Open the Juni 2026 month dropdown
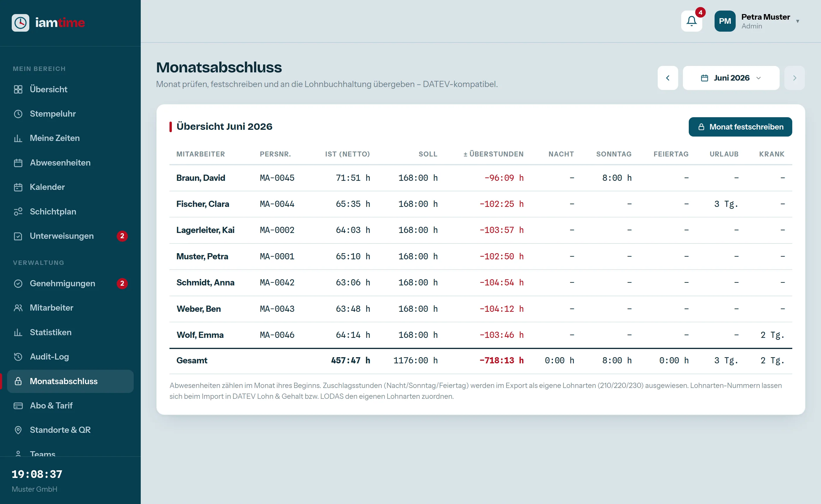 (x=731, y=78)
